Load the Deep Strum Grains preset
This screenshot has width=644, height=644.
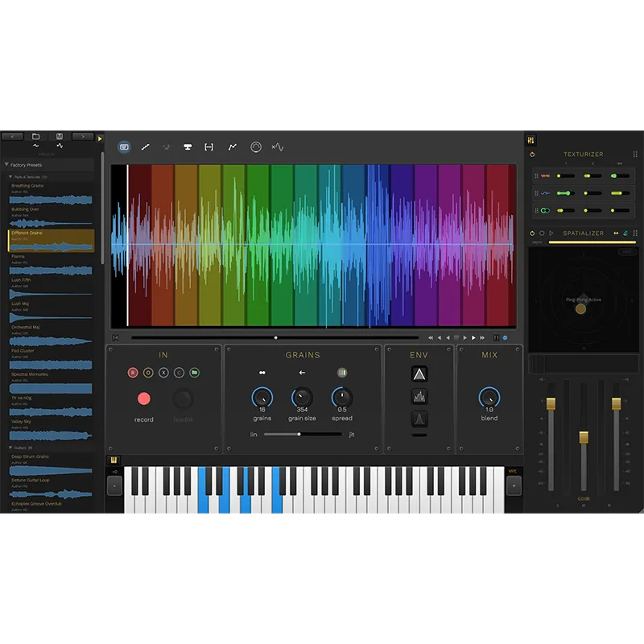coord(51,465)
